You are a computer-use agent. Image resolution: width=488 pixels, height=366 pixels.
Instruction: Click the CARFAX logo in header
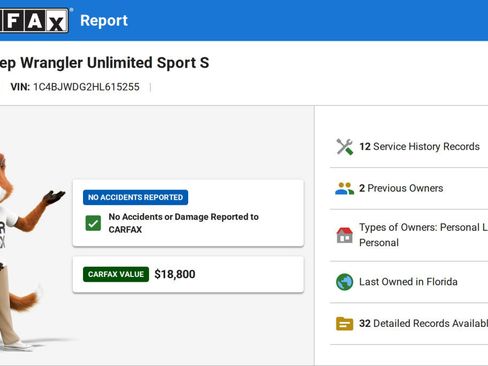pyautogui.click(x=34, y=20)
